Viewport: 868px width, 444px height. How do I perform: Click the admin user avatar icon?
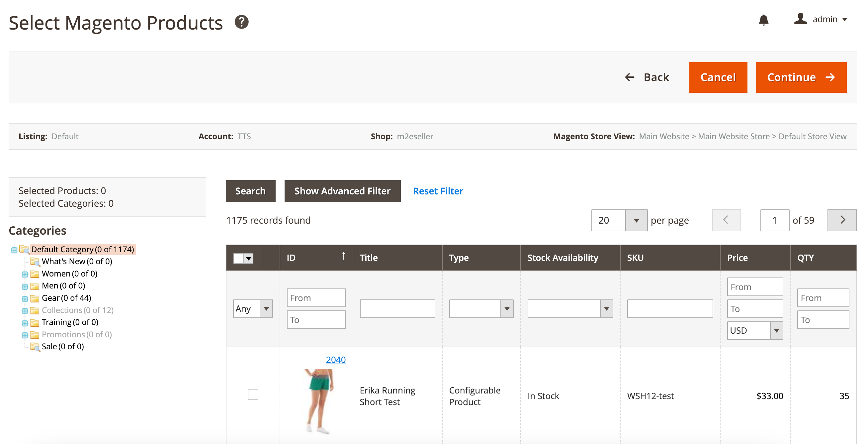point(801,19)
